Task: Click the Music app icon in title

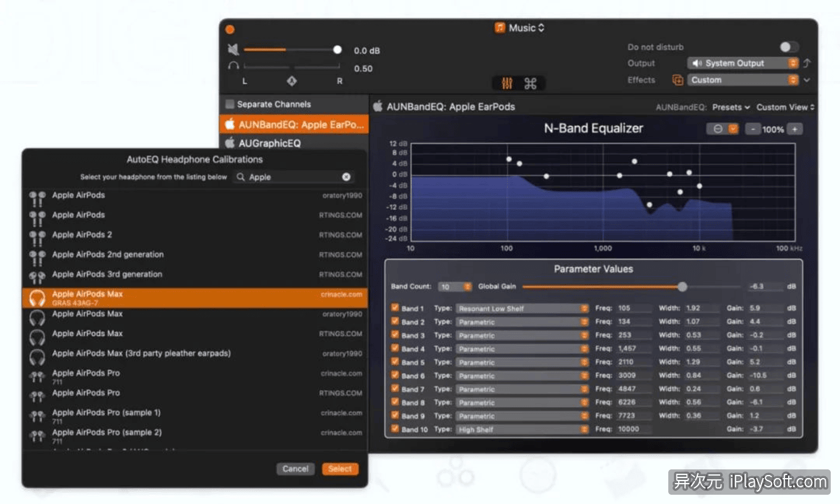Action: [x=500, y=28]
